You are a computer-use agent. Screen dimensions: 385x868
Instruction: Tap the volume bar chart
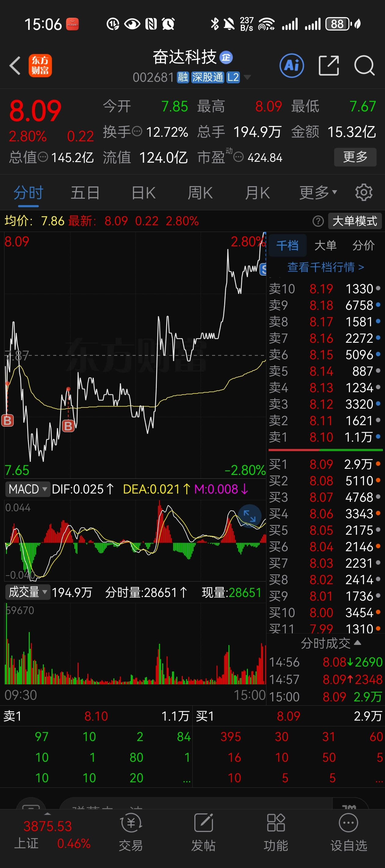135,644
